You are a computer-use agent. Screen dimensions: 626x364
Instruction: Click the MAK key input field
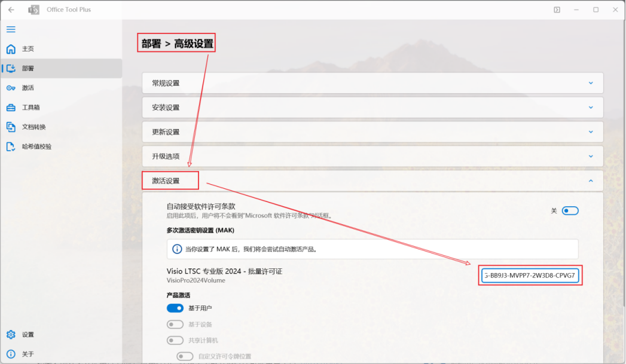pos(530,276)
